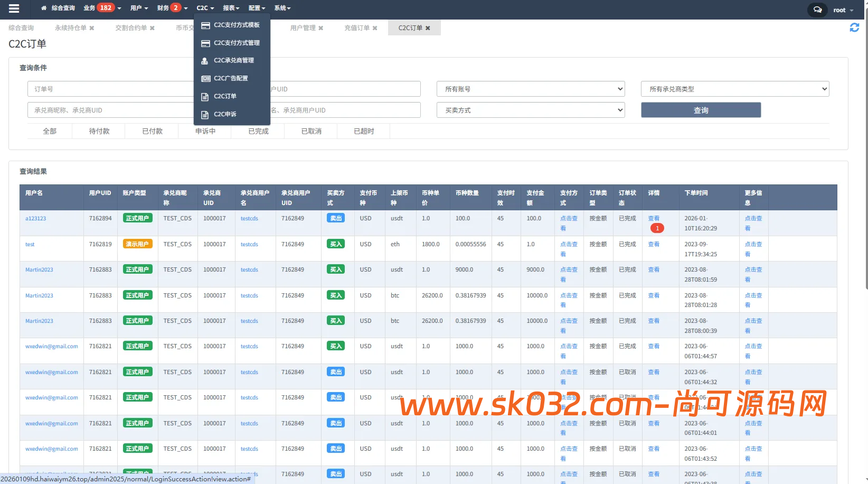Refresh tabs using the blue refresh icon
This screenshot has height=484, width=868.
coord(854,27)
